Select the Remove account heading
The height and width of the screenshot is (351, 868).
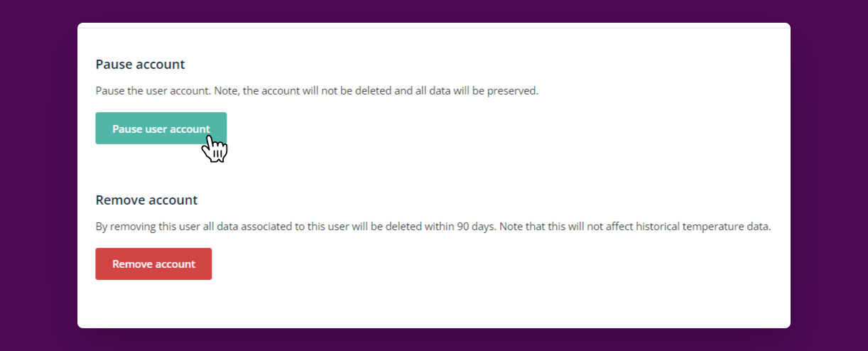(146, 200)
